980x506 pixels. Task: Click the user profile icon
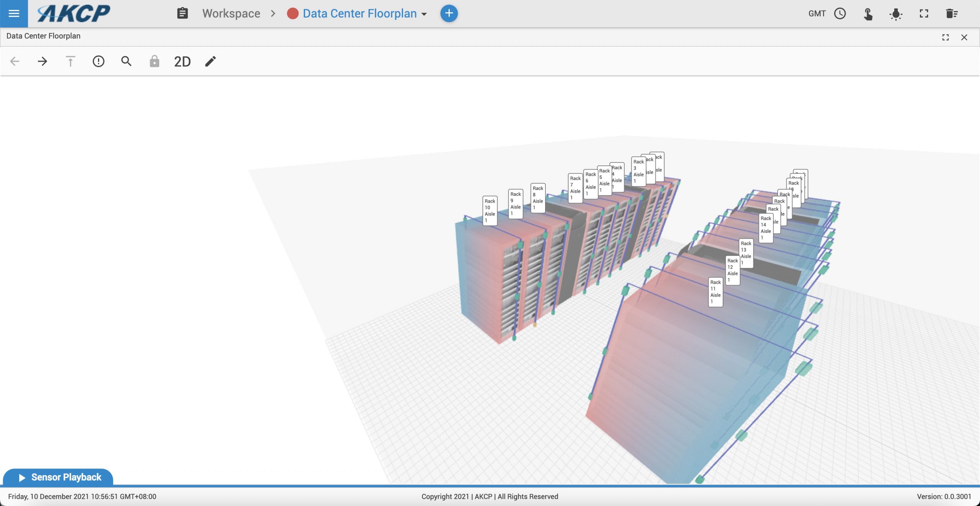click(867, 13)
